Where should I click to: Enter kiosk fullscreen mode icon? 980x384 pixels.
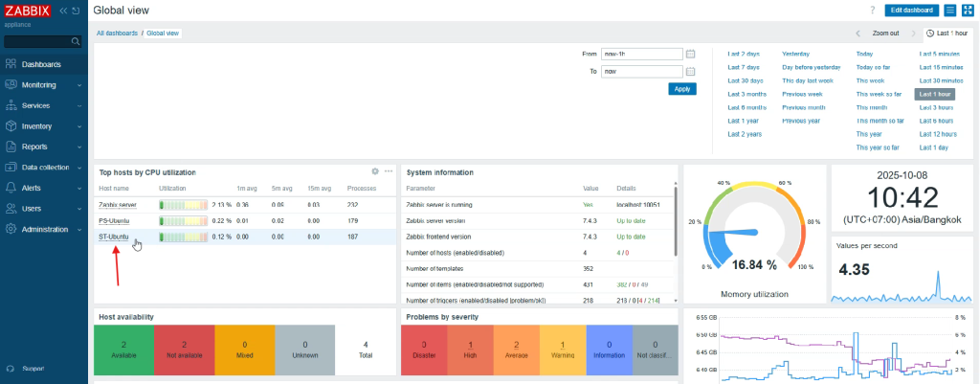[968, 10]
